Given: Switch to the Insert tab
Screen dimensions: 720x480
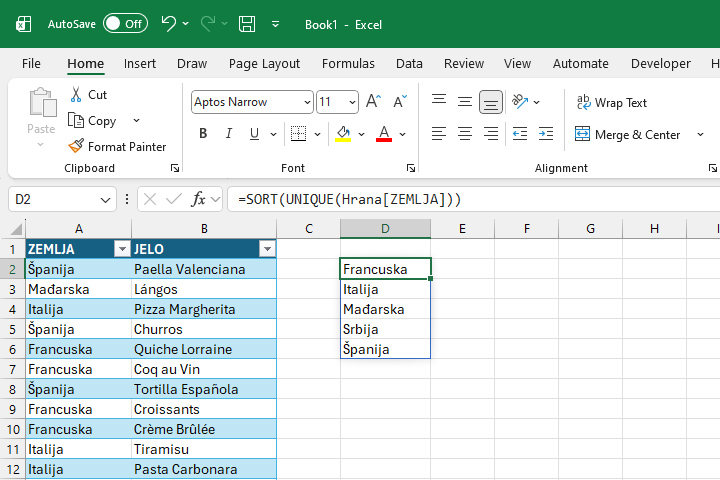Looking at the screenshot, I should tap(140, 63).
